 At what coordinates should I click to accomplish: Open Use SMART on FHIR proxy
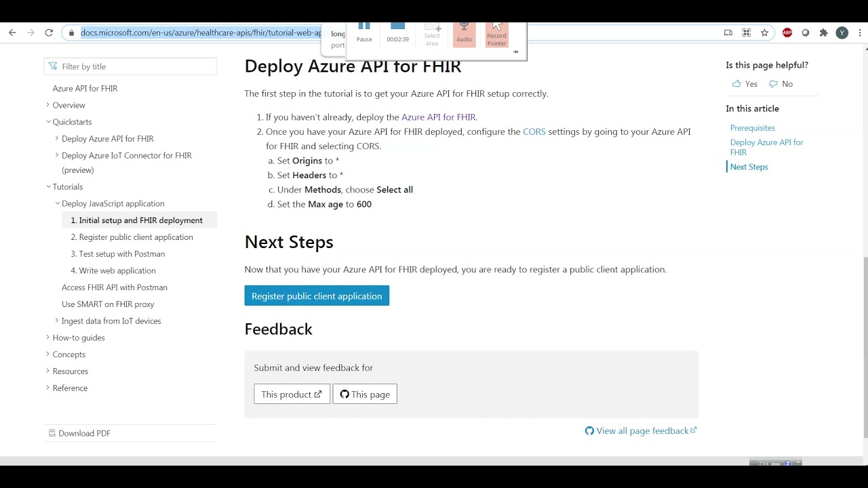(x=108, y=304)
